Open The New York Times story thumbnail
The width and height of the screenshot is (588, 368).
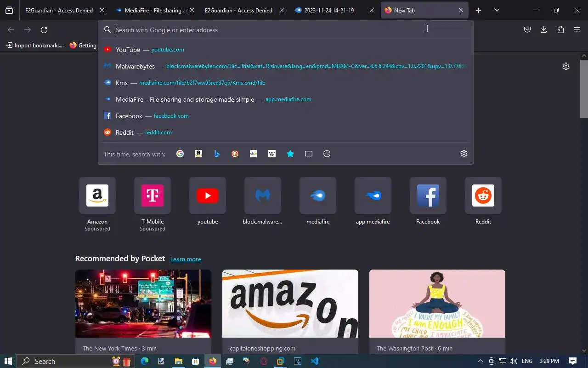pyautogui.click(x=143, y=304)
